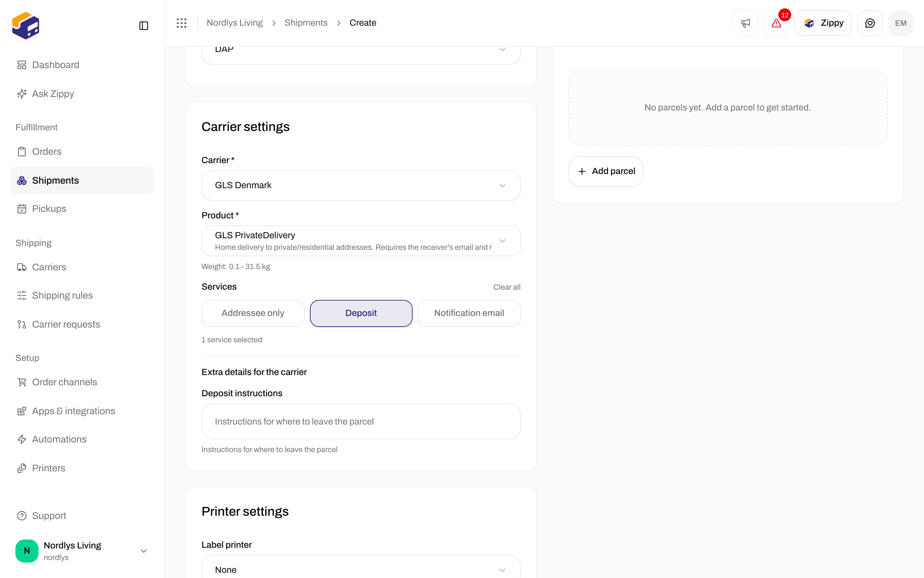Click the Carriers truck icon
This screenshot has height=578, width=924.
[22, 267]
